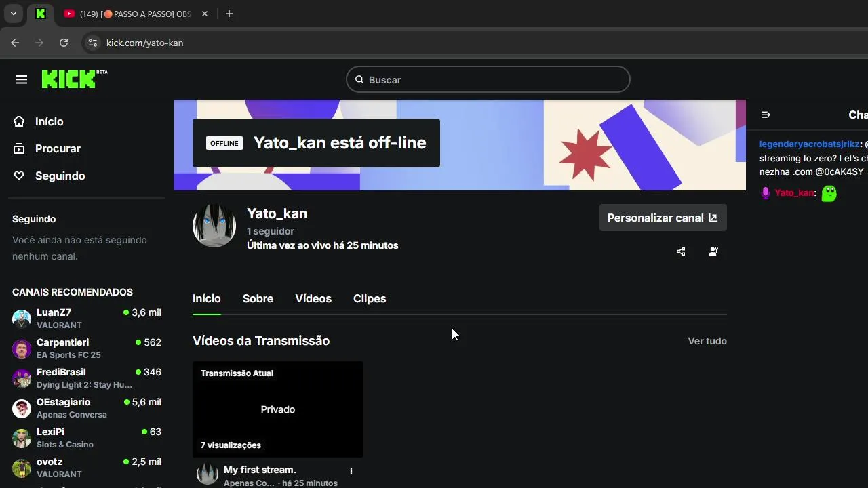Open the Privado stream thumbnail
868x488 pixels.
pos(278,409)
